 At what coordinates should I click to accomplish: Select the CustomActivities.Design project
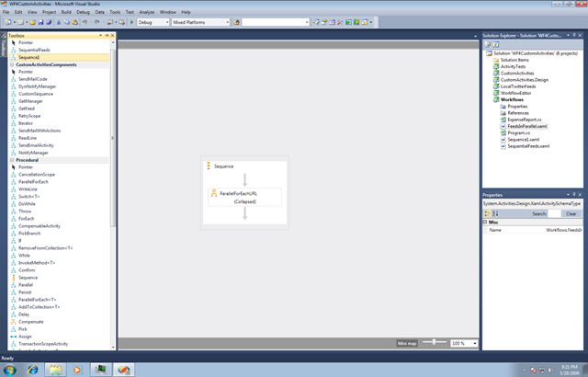coord(525,80)
